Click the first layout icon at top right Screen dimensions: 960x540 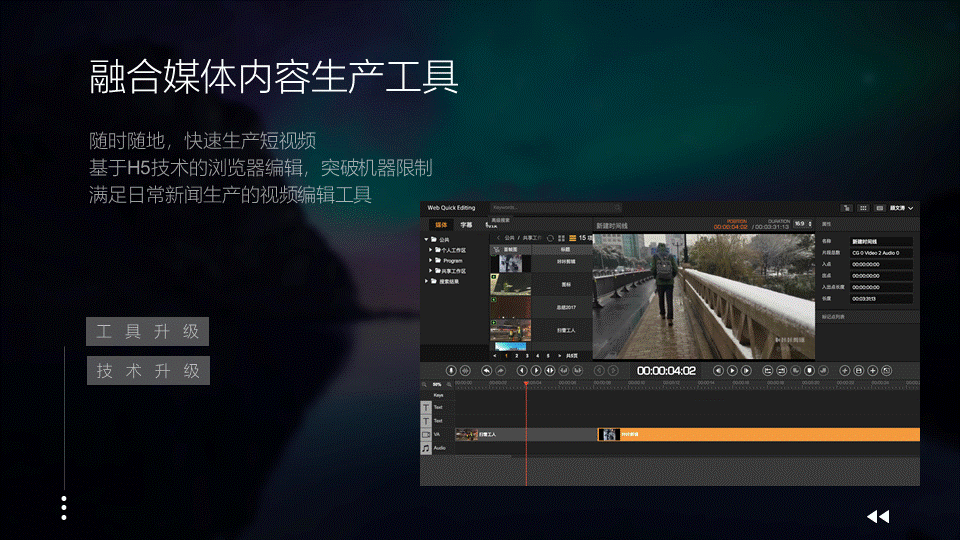pyautogui.click(x=847, y=208)
